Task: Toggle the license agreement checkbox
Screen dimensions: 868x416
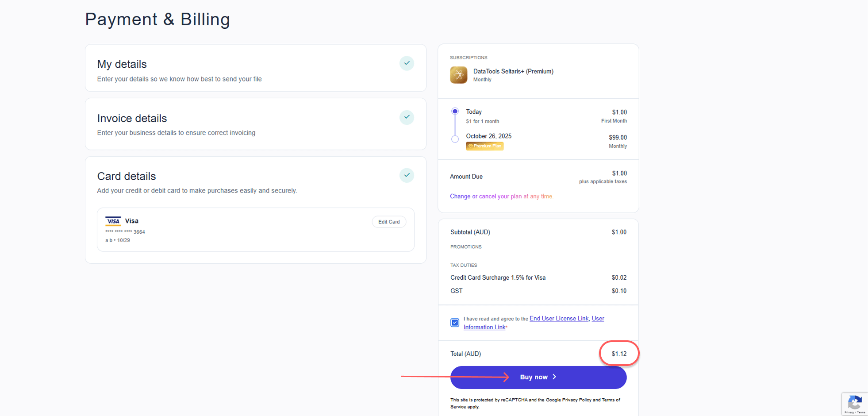Action: pos(455,323)
